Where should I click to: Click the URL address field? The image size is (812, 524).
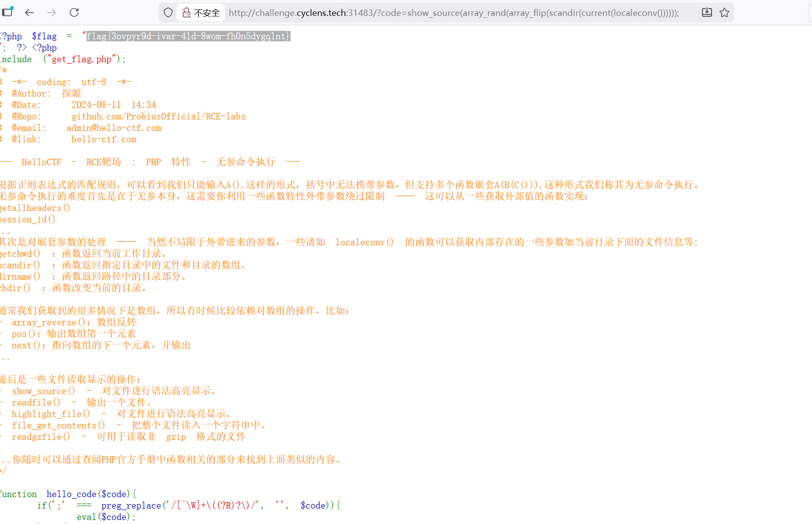[x=454, y=13]
